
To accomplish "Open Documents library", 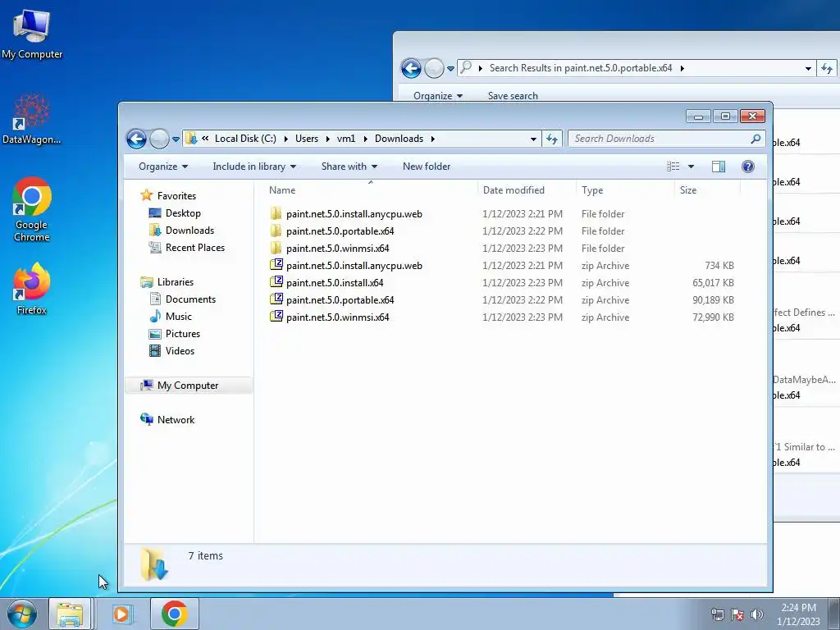I will tap(183, 299).
